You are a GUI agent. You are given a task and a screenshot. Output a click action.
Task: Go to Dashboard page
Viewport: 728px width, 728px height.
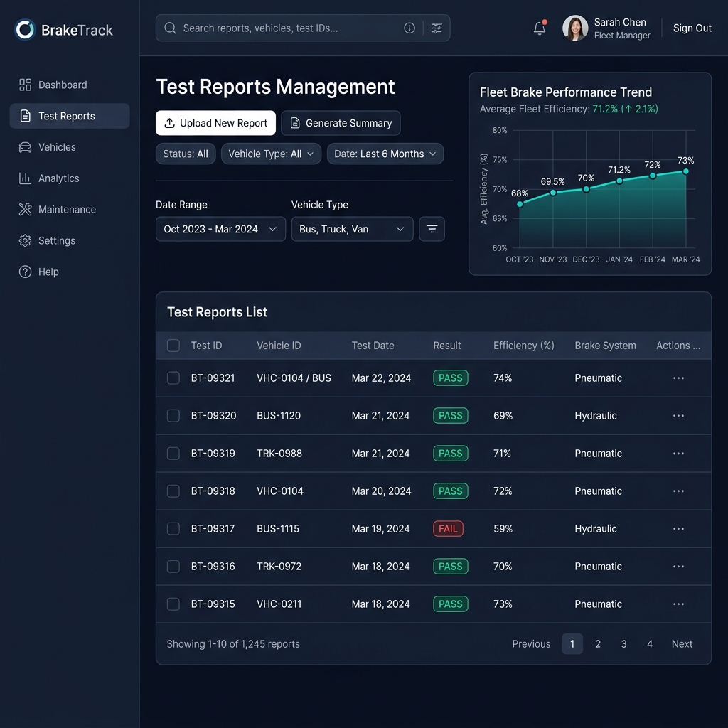[70, 85]
